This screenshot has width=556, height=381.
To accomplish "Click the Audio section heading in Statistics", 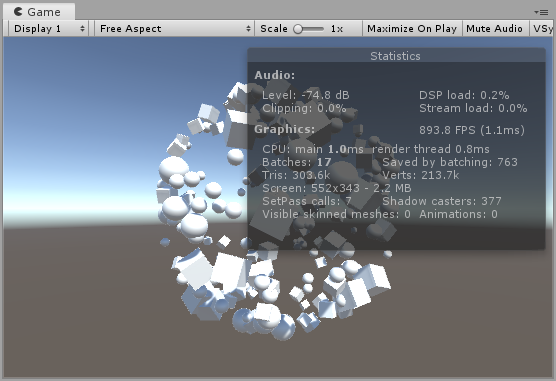I will (275, 75).
